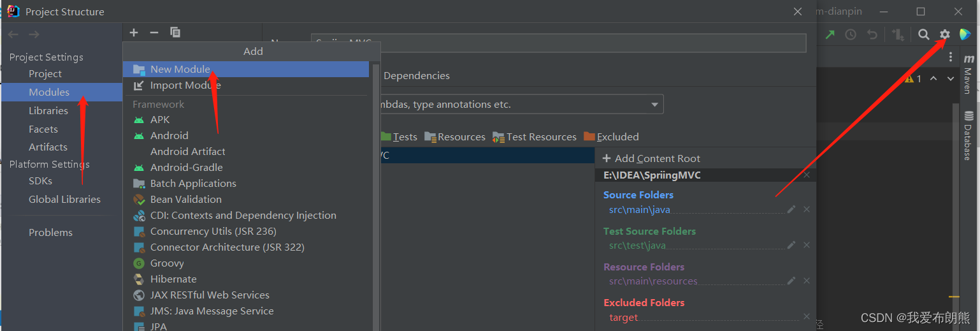Click the target excluded folder path
The height and width of the screenshot is (331, 980).
pos(623,317)
